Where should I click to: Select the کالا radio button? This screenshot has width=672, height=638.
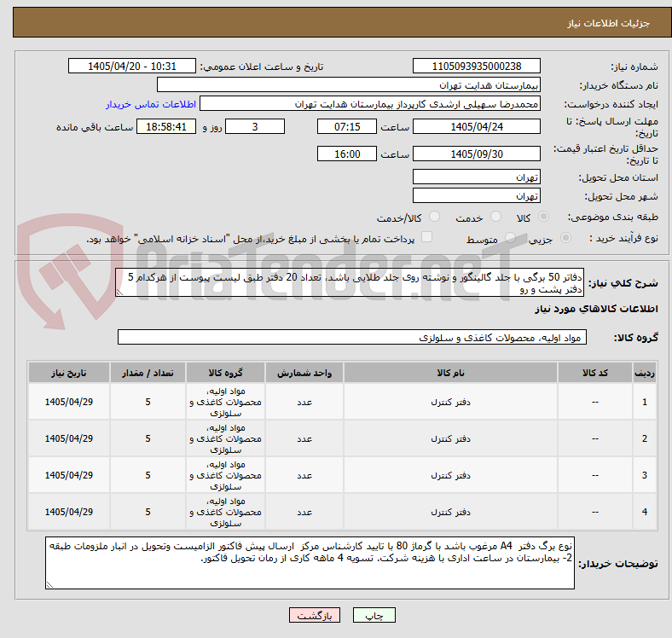(543, 217)
